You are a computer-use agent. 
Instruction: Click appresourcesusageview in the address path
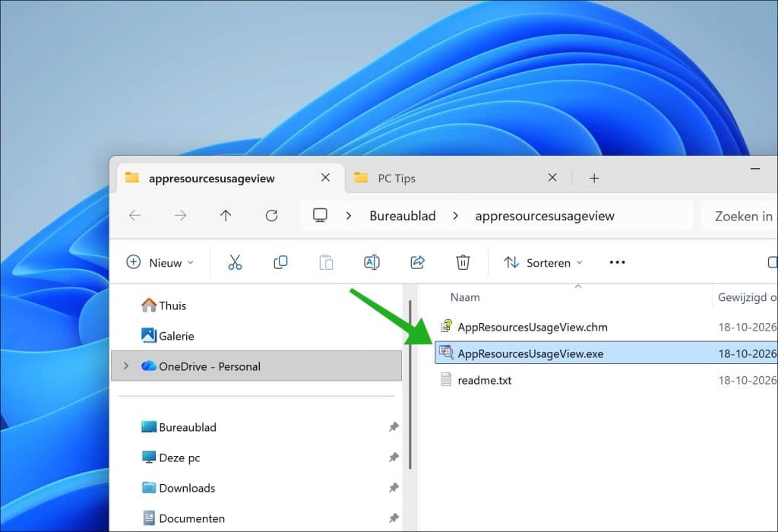545,216
